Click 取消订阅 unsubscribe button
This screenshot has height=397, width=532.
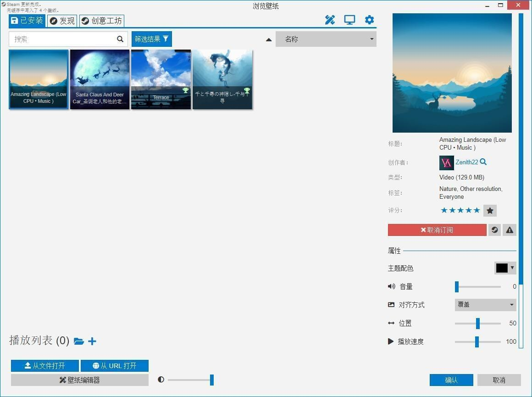tap(437, 230)
